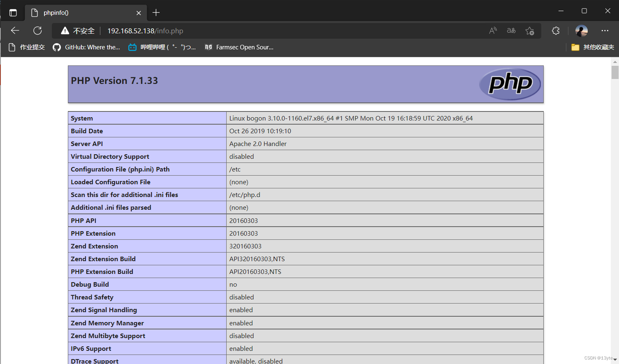Open the 哔哩哔哩 bookmark
This screenshot has height=364, width=619.
pos(162,47)
